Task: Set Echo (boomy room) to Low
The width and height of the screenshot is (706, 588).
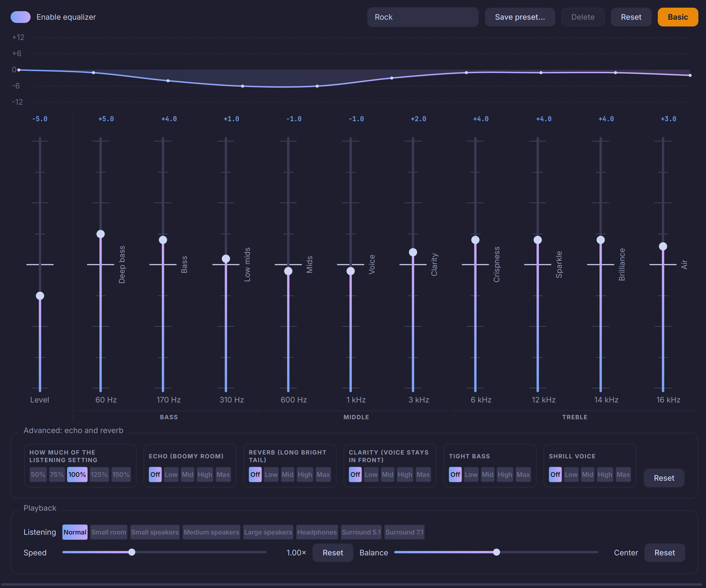Action: click(x=171, y=475)
